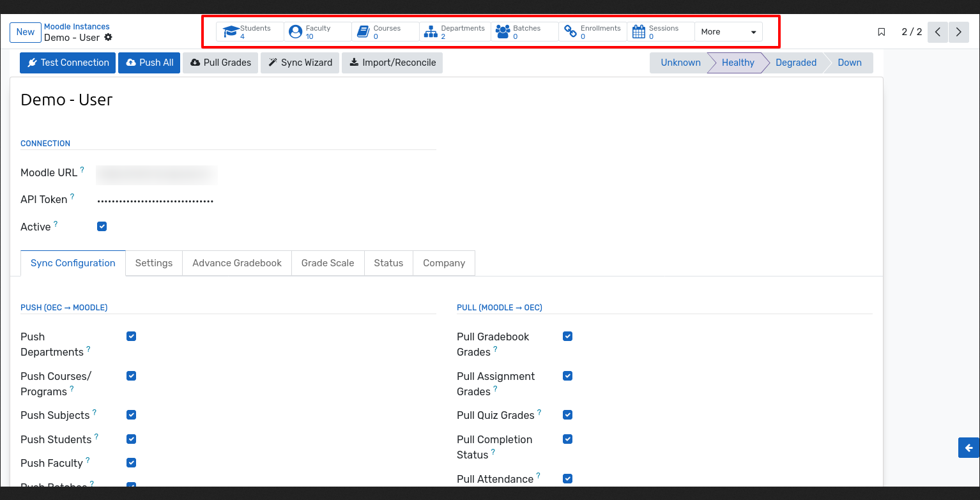Set status to Down
980x500 pixels.
coord(850,63)
